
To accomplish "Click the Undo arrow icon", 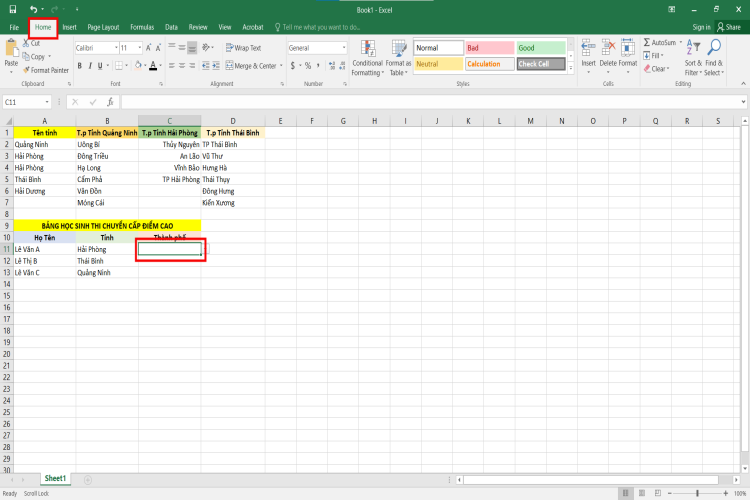I will pyautogui.click(x=33, y=9).
